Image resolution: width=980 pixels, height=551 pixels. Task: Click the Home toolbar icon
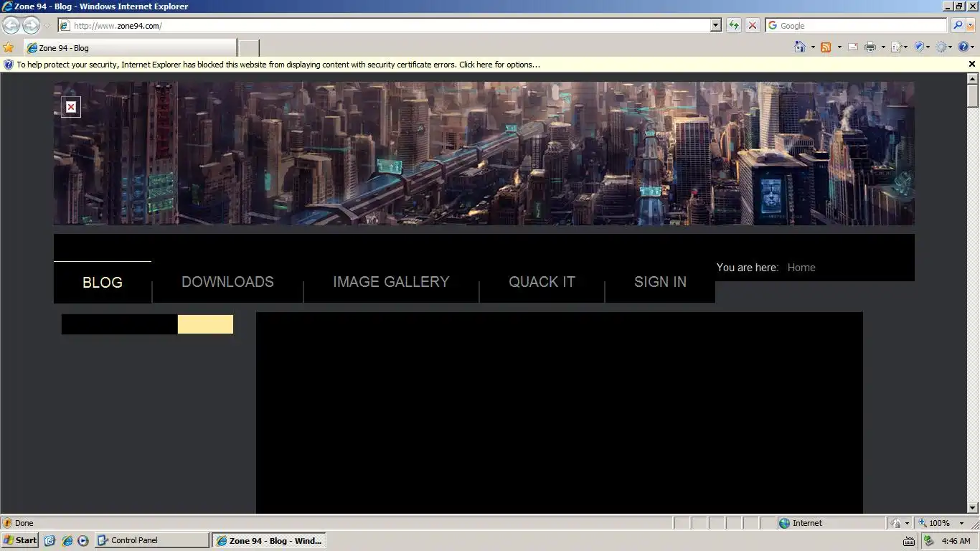coord(800,47)
